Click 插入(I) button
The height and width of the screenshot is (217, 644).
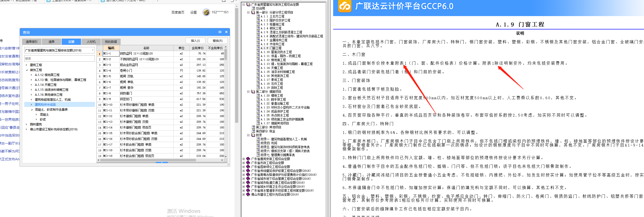pos(195,41)
